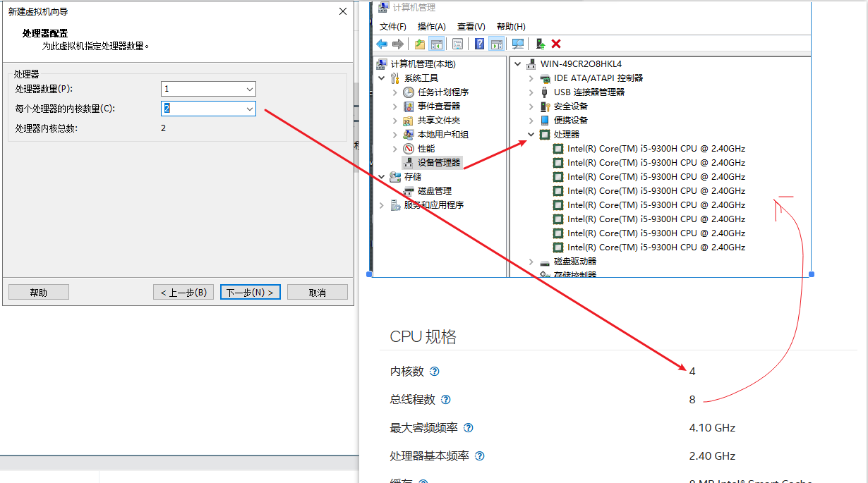Expand 便携设备 category
868x483 pixels.
[531, 120]
